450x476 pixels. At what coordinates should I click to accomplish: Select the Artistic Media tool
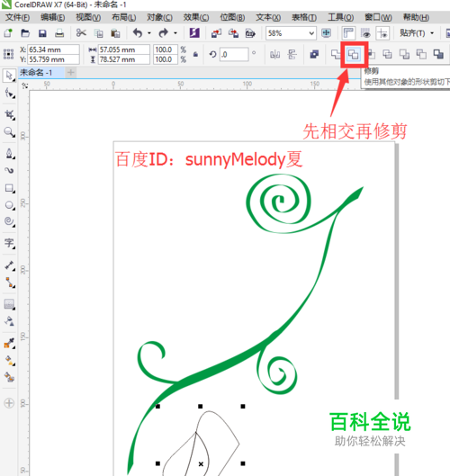click(9, 170)
